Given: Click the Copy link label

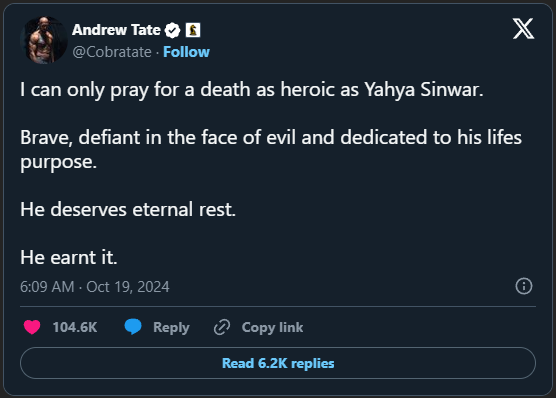Looking at the screenshot, I should tap(272, 327).
